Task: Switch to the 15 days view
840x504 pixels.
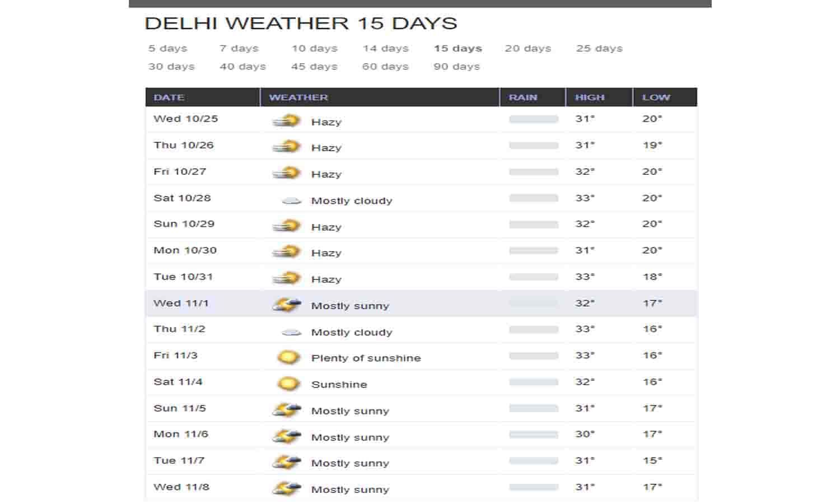Action: point(457,48)
